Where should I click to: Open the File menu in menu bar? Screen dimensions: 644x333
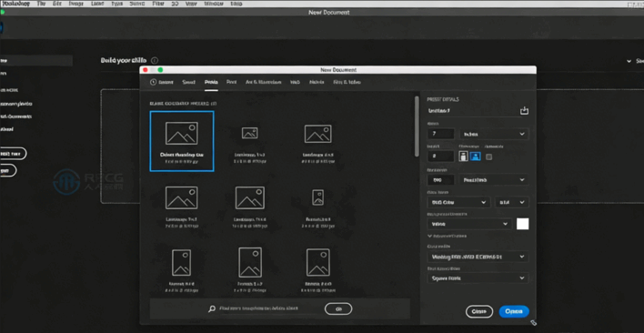tap(41, 4)
